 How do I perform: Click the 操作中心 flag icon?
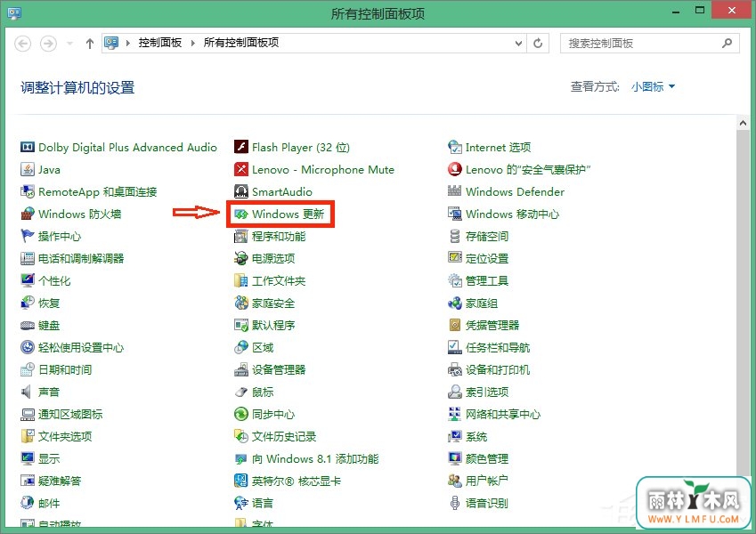pos(28,236)
